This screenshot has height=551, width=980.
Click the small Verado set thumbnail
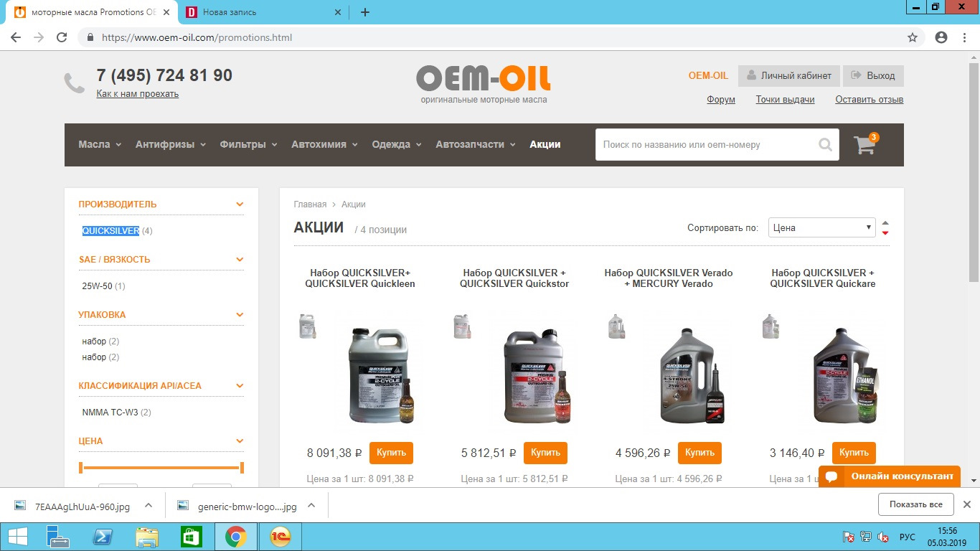(616, 326)
